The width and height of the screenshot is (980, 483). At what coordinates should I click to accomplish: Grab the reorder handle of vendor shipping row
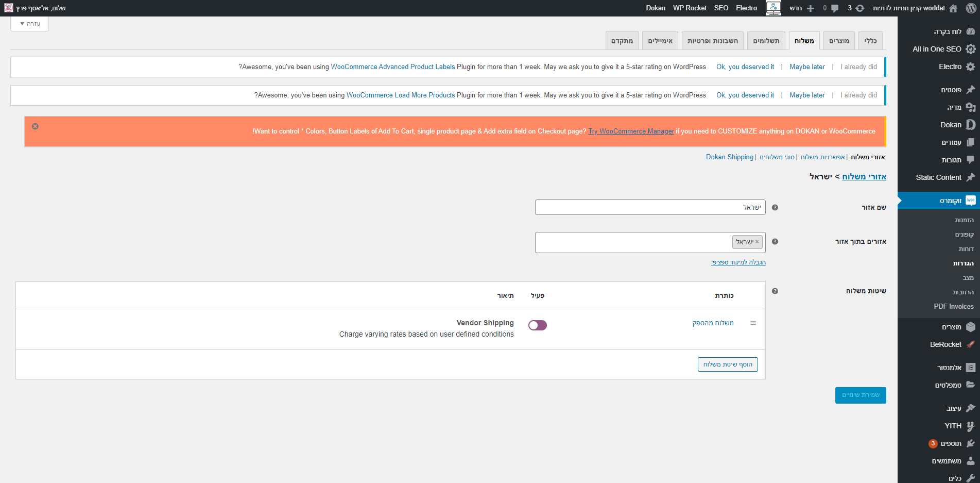click(753, 323)
